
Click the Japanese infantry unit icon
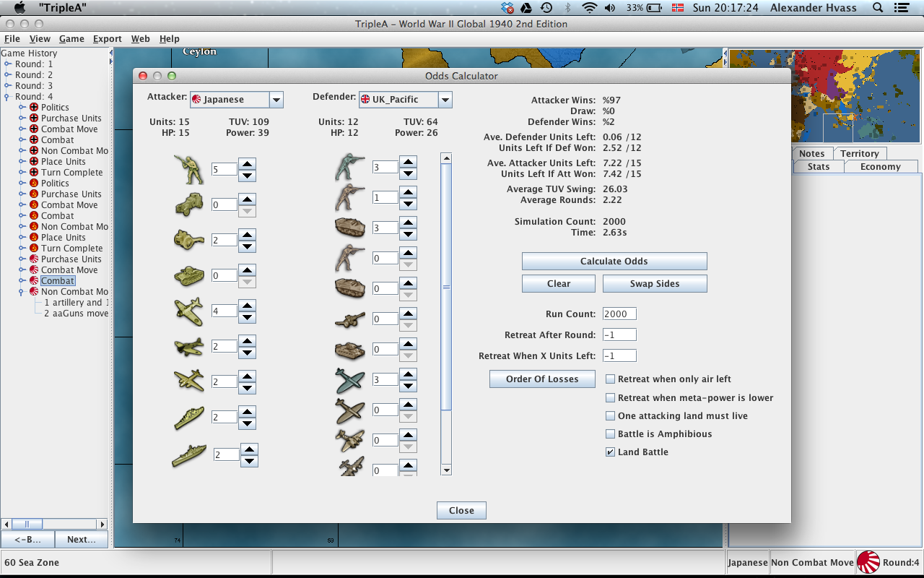[189, 169]
